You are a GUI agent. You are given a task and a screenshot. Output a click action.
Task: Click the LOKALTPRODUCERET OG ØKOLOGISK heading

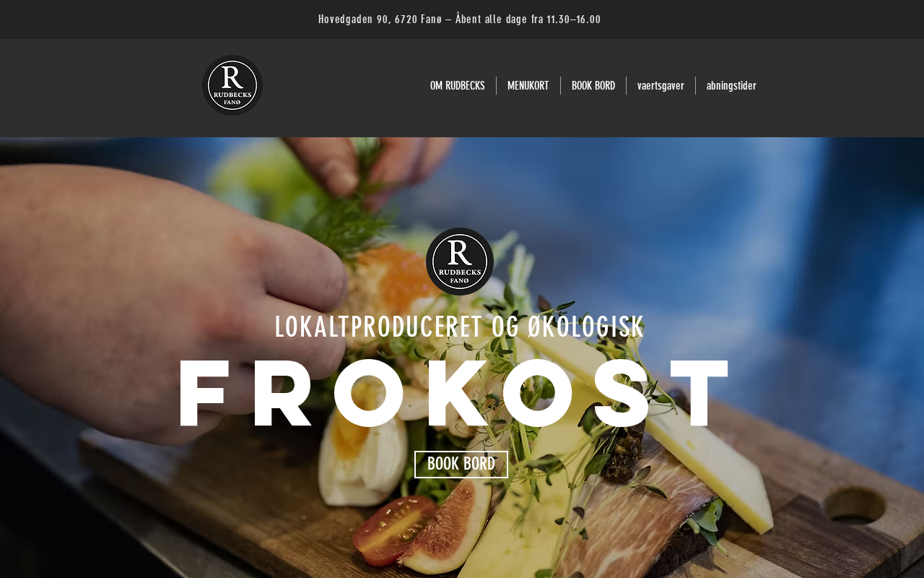point(459,327)
